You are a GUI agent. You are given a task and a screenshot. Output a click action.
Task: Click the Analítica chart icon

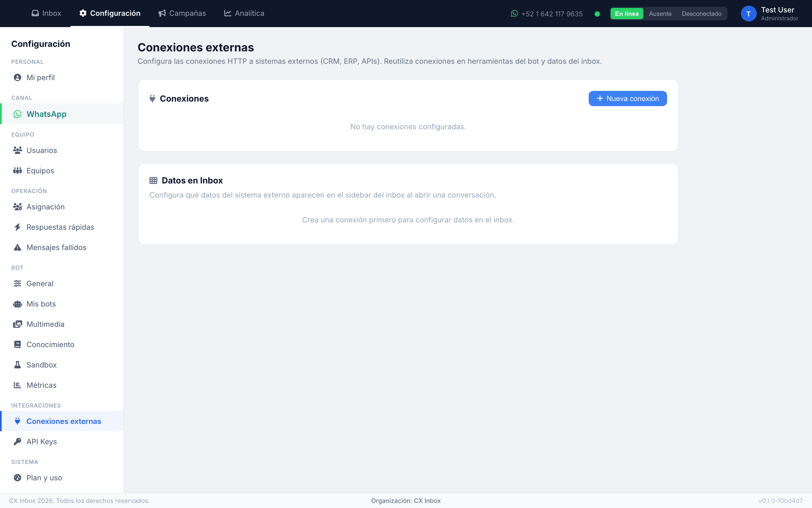click(x=228, y=14)
